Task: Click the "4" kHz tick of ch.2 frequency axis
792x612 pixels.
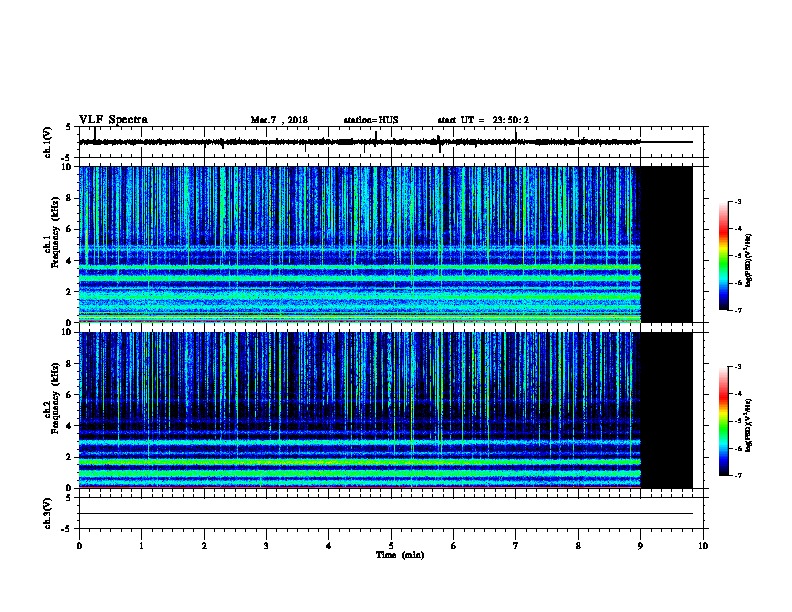Action: (70, 426)
